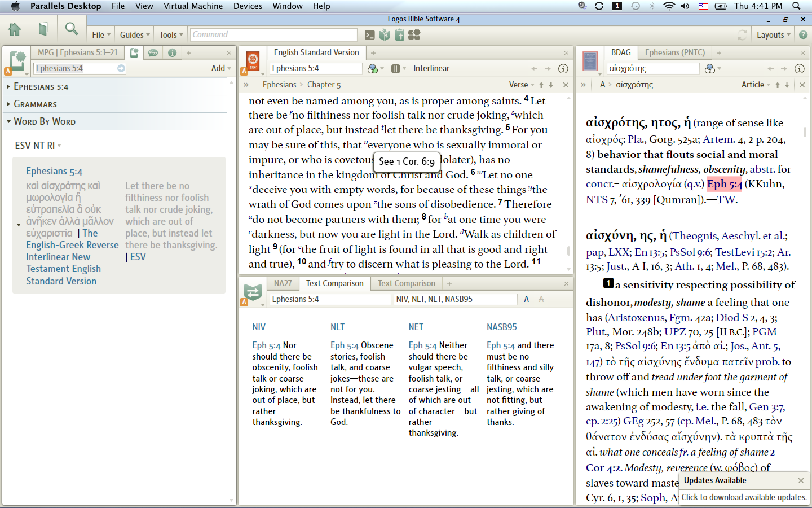Dismiss the Updates Available notification
Screen dimensions: 812x508
[801, 480]
